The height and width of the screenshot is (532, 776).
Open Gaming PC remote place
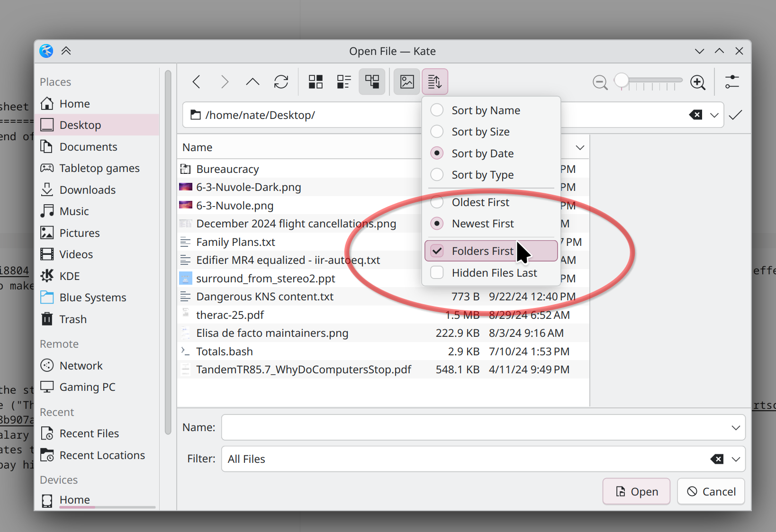point(97,387)
